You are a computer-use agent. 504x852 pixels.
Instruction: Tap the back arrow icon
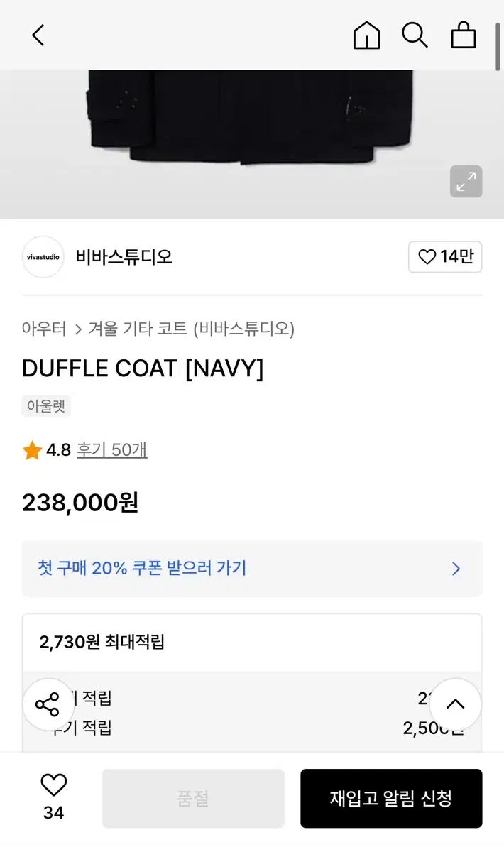click(38, 35)
